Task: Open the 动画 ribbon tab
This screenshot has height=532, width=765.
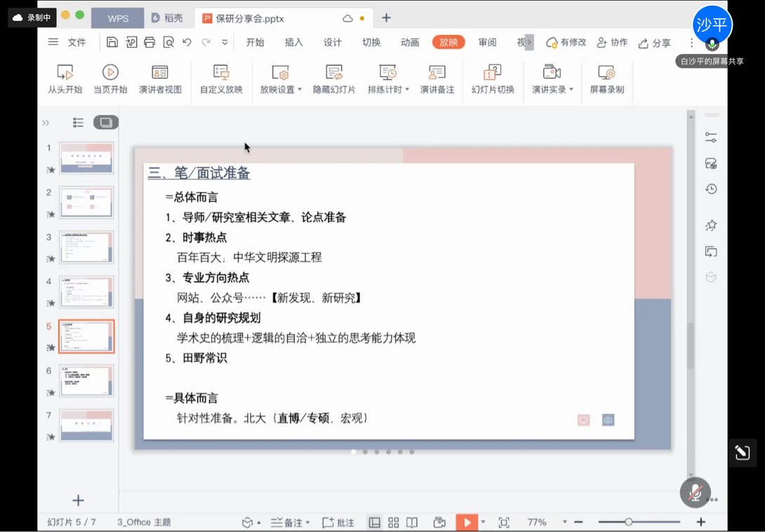Action: pyautogui.click(x=409, y=42)
